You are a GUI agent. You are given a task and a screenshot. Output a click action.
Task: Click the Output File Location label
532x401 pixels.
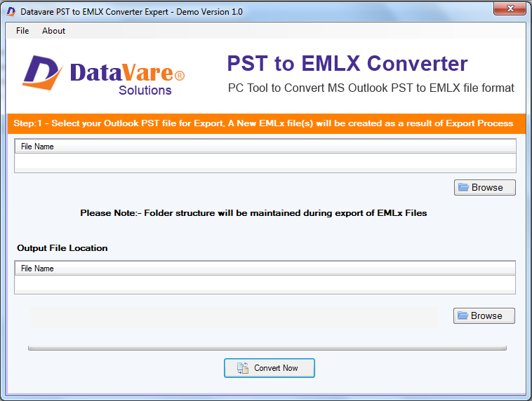62,248
